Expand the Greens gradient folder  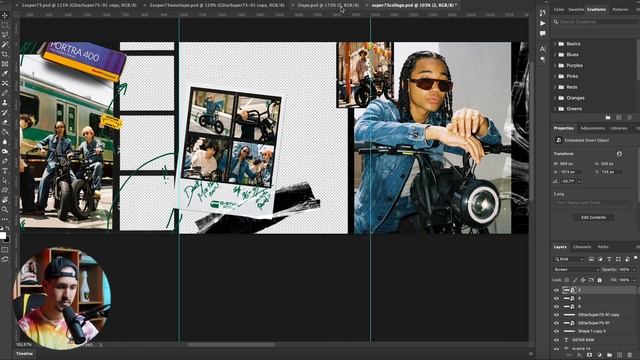[x=555, y=109]
